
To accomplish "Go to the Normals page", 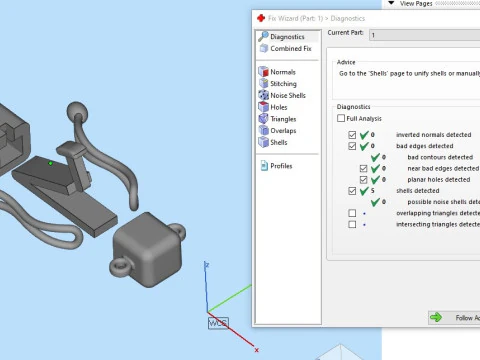I will [277, 72].
